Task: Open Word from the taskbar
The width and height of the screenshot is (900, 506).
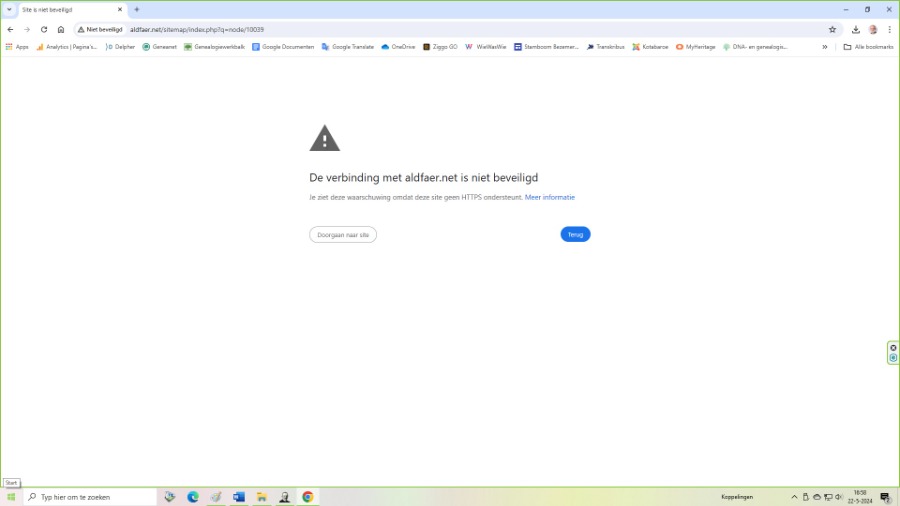Action: coord(239,497)
